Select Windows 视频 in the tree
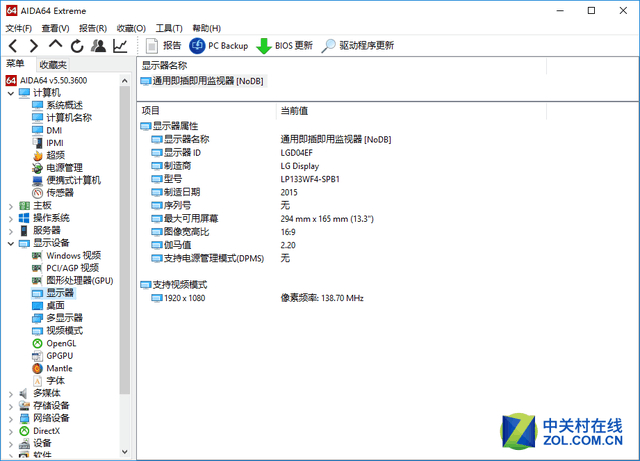This screenshot has width=640, height=461. coord(67,256)
